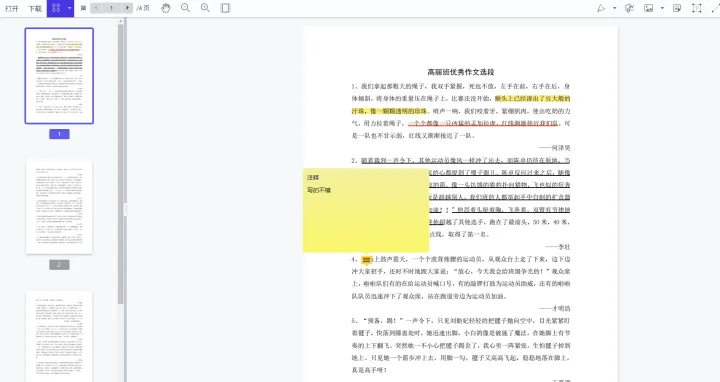Go to previous page arrow
Viewport: 720px width, 382px height.
pyautogui.click(x=96, y=8)
